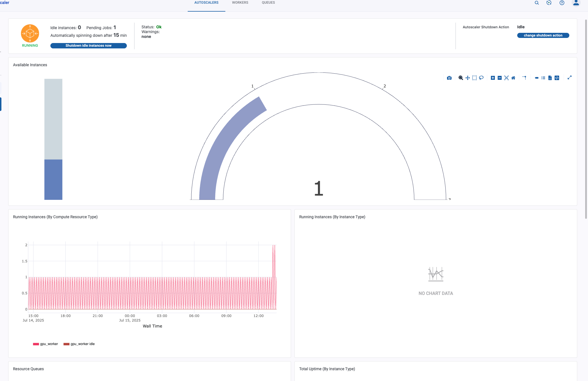This screenshot has width=588, height=381.
Task: Click the page vertical scrollbar
Action: 586,119
